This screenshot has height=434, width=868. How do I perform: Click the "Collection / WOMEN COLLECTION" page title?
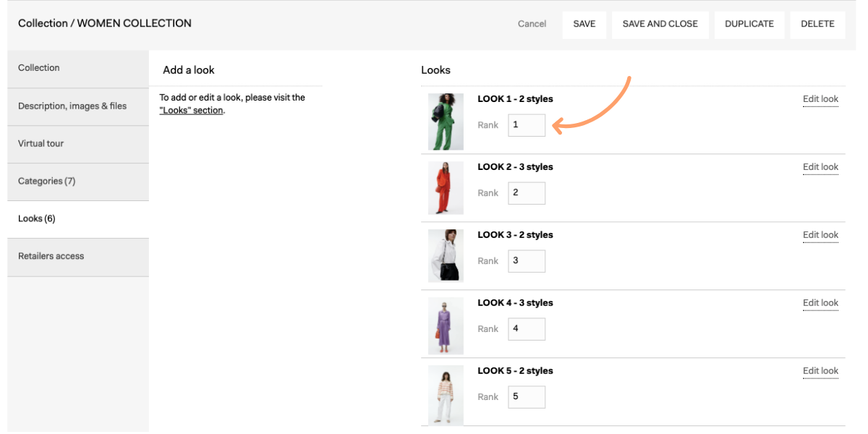[105, 23]
